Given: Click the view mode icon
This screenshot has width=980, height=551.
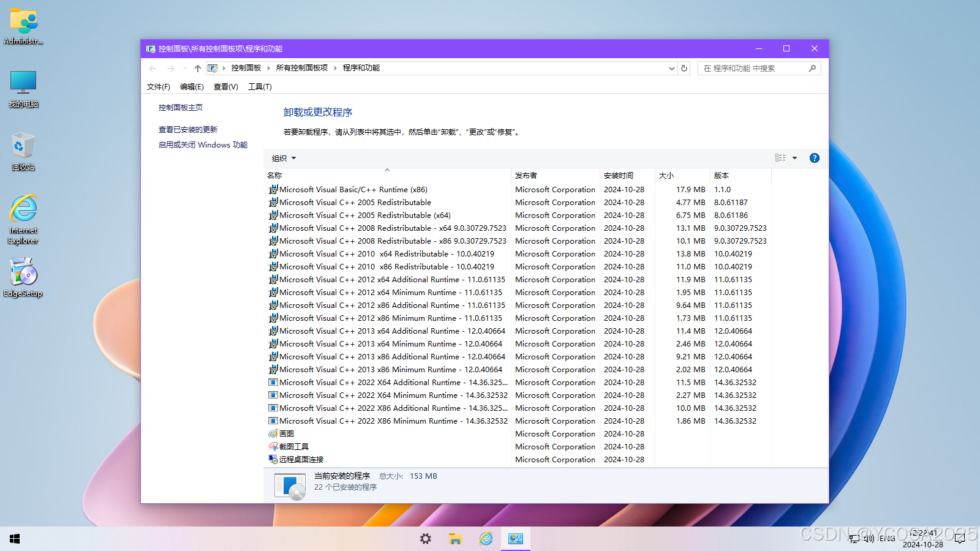Looking at the screenshot, I should pyautogui.click(x=780, y=158).
